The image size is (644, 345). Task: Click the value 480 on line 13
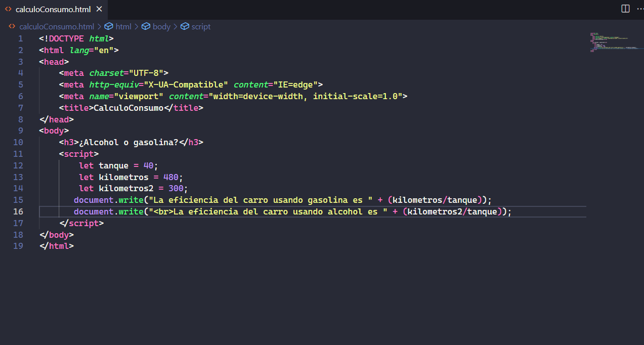tap(171, 177)
